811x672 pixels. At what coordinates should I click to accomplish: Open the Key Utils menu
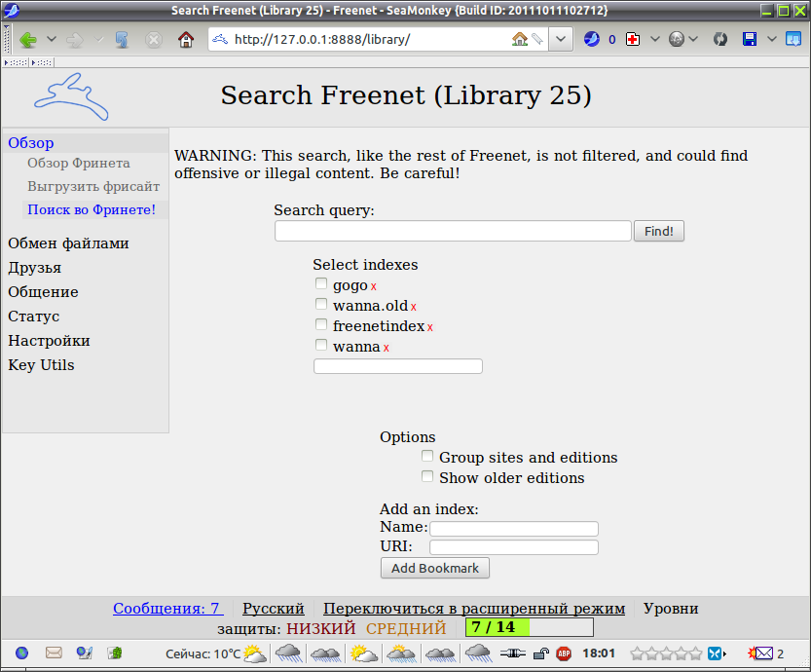click(41, 364)
